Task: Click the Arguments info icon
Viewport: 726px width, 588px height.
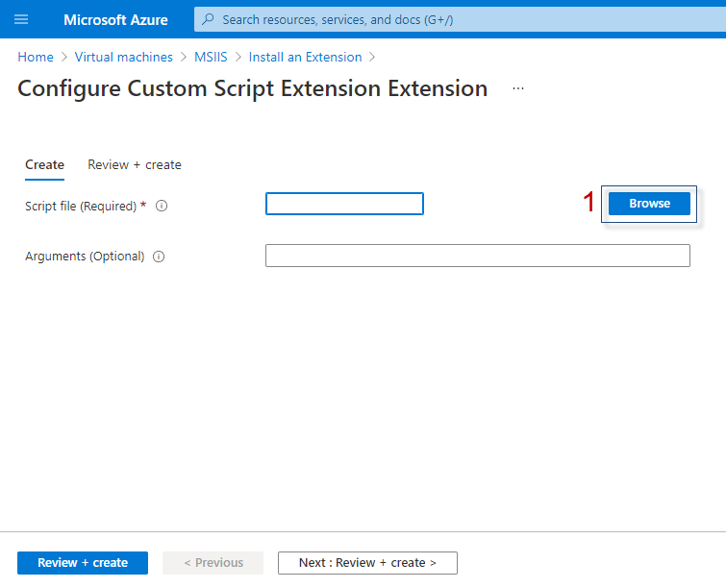Action: tap(159, 257)
